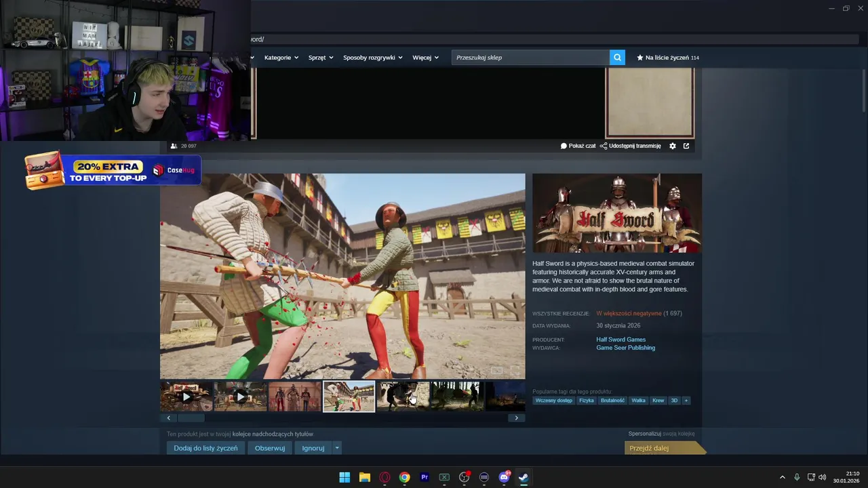Viewport: 868px width, 488px height.
Task: Open the W większości negatywne reviews link
Action: 629,313
